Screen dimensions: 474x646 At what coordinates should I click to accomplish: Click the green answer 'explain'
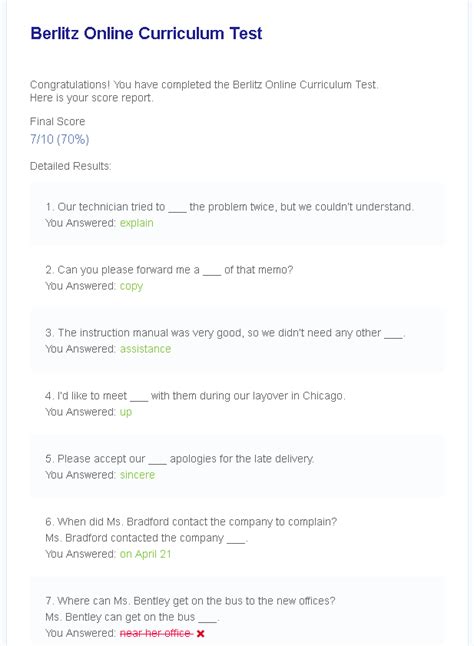[137, 223]
